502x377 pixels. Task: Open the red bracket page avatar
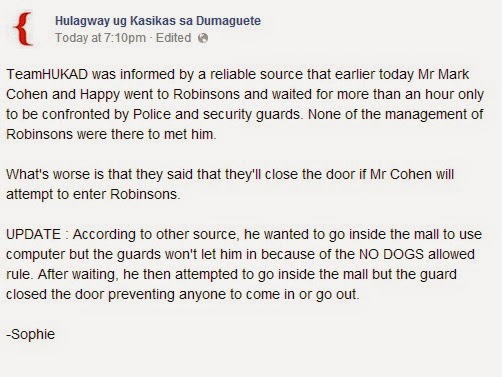click(23, 29)
